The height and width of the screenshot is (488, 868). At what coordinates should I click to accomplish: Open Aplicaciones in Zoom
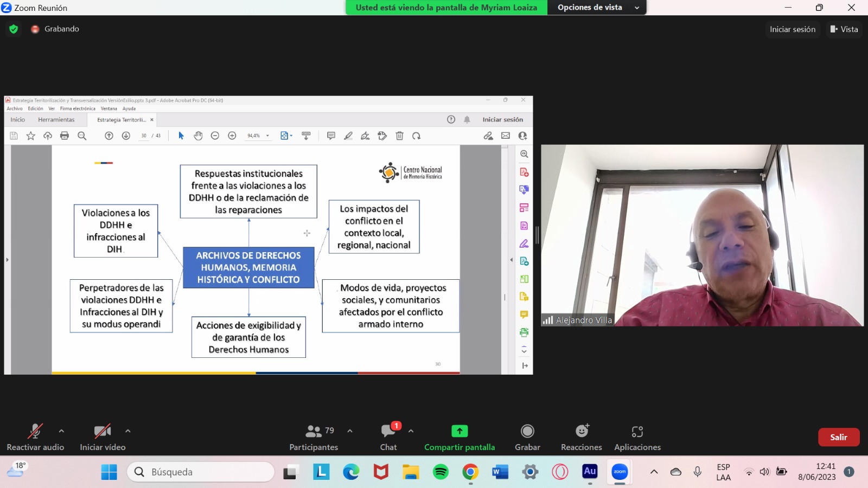pos(637,437)
